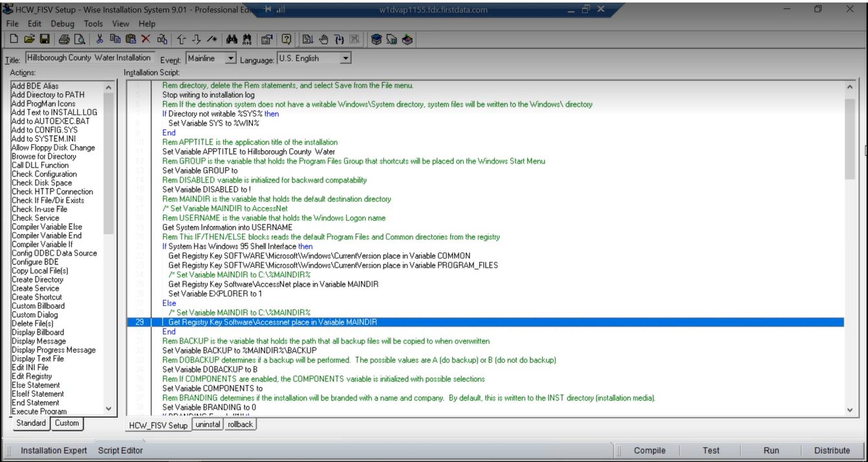Click the properties icon after the binoculars
The height and width of the screenshot is (462, 868).
[x=266, y=39]
